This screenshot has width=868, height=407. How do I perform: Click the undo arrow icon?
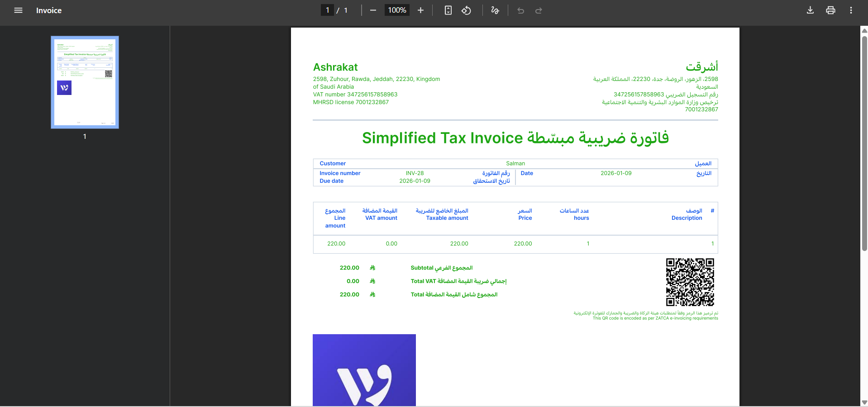pyautogui.click(x=520, y=10)
